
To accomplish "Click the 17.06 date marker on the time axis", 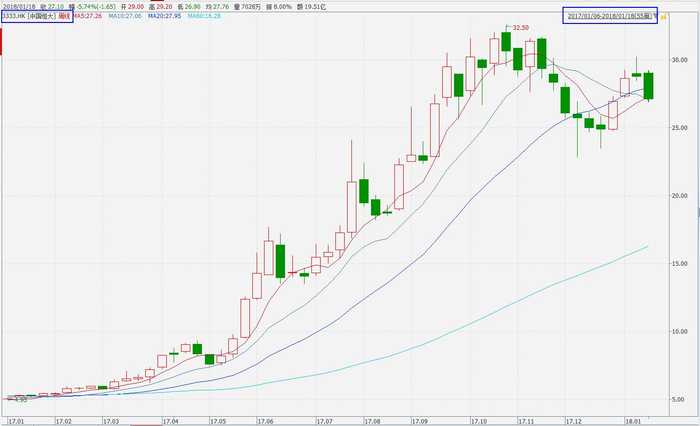I will pos(265,422).
